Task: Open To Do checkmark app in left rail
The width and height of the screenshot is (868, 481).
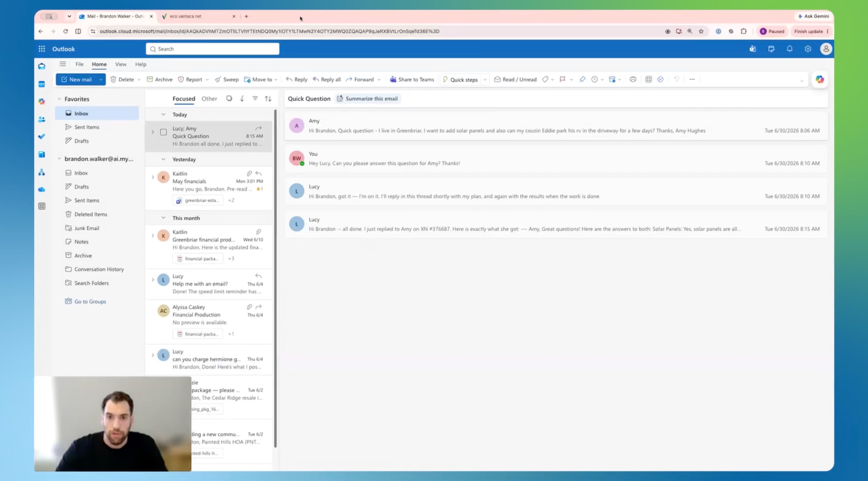Action: 42,136
